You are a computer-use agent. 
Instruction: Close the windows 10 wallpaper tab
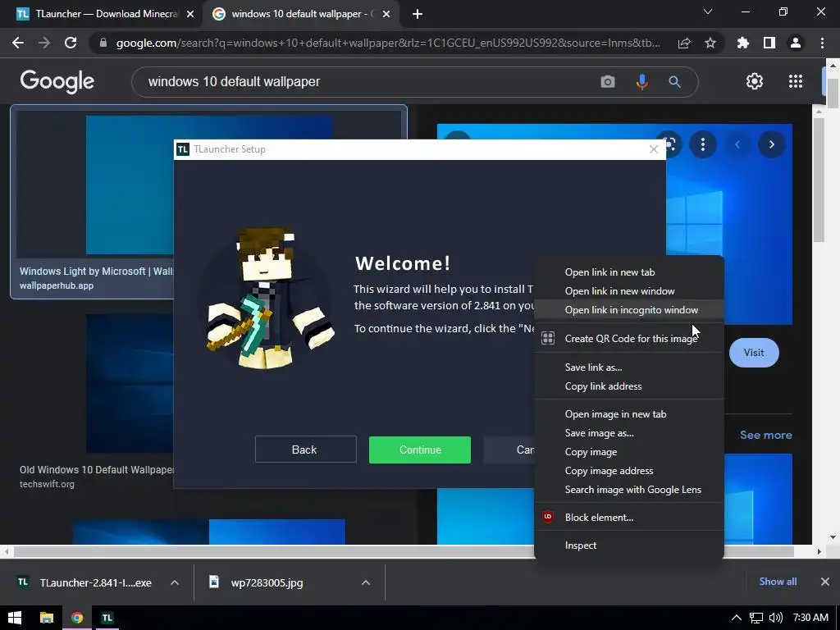coord(386,15)
